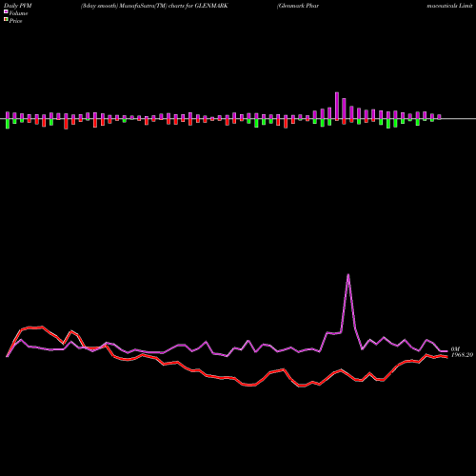
Task: Select the 'Volume' legend label
Action: [18, 13]
